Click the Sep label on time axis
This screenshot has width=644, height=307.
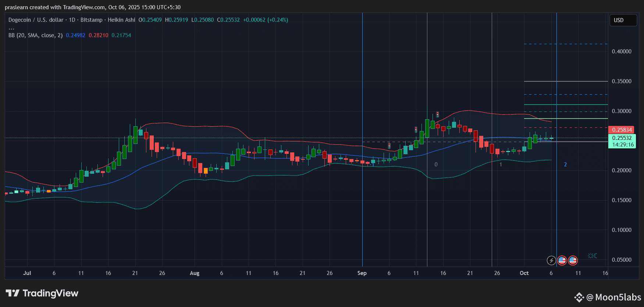point(362,273)
